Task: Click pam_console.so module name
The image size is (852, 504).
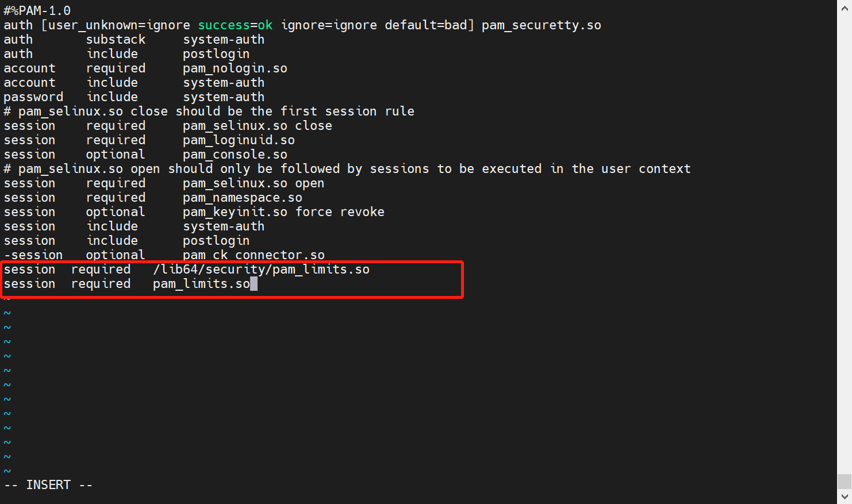Action: [x=235, y=155]
